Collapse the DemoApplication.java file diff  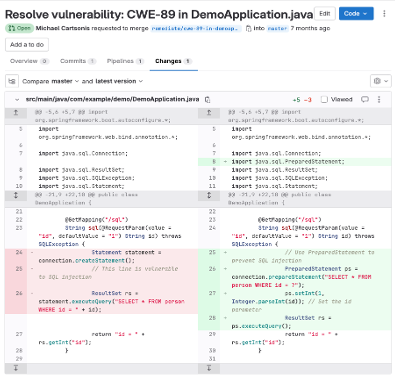tap(17, 100)
